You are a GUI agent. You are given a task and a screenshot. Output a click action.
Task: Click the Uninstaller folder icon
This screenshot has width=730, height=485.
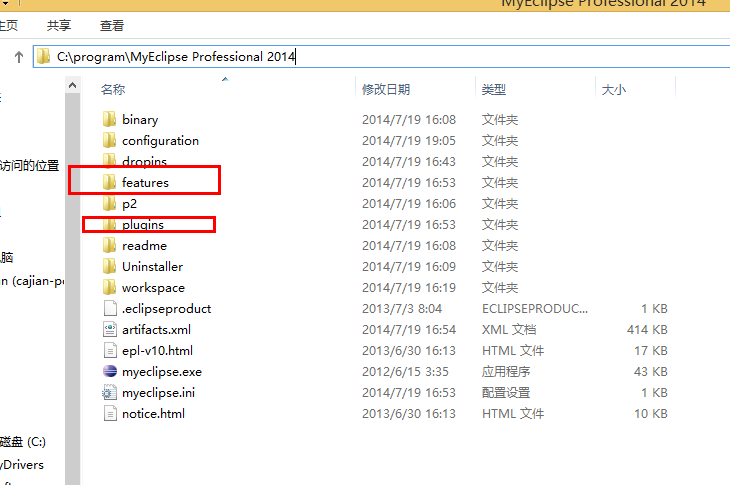click(x=109, y=266)
